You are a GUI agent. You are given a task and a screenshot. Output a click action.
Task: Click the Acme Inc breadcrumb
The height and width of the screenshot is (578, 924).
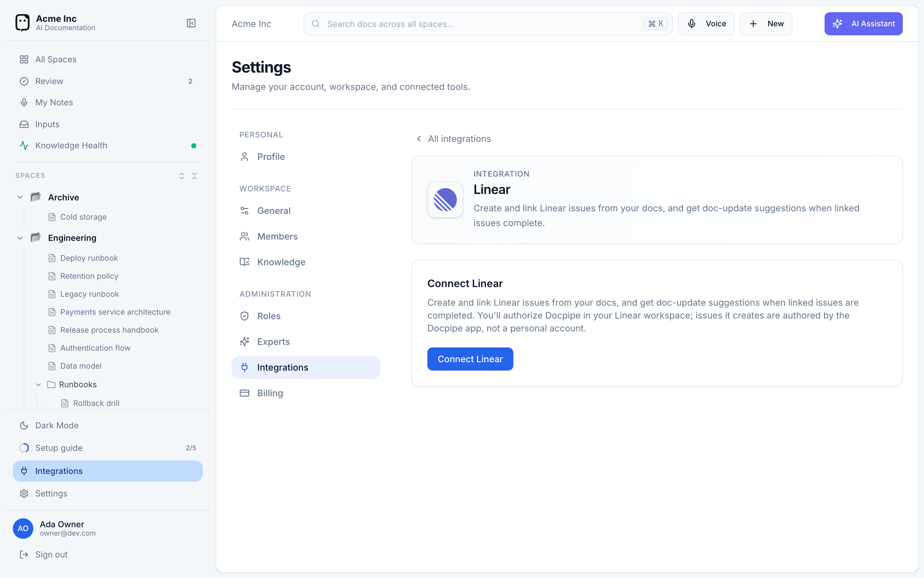[x=251, y=24]
